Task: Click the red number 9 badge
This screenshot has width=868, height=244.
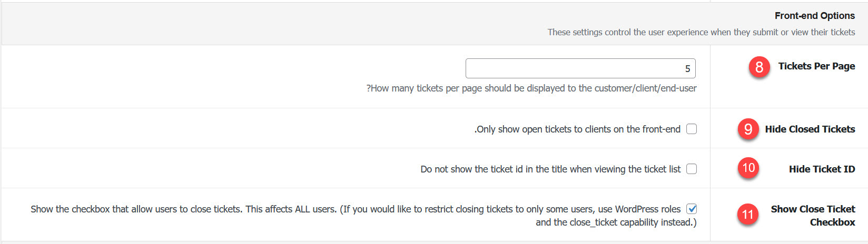Action: (748, 129)
